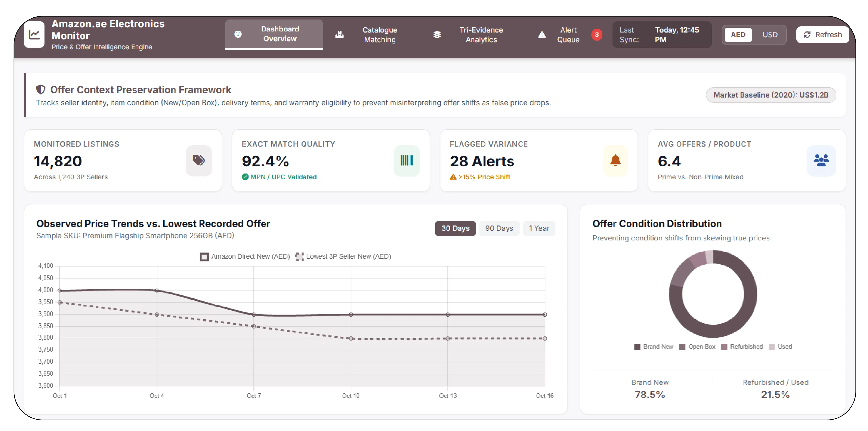Click the Refresh button
Image resolution: width=868 pixels, height=431 pixels.
tap(822, 35)
